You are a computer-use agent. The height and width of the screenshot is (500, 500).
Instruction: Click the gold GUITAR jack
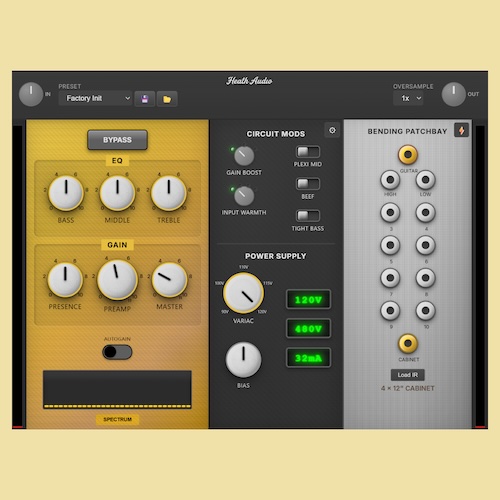408,154
